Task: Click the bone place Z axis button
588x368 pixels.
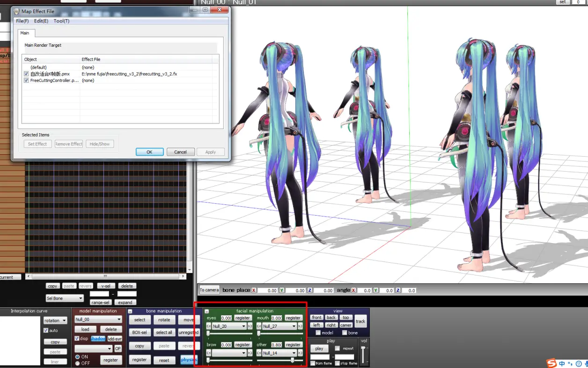Action: (309, 290)
